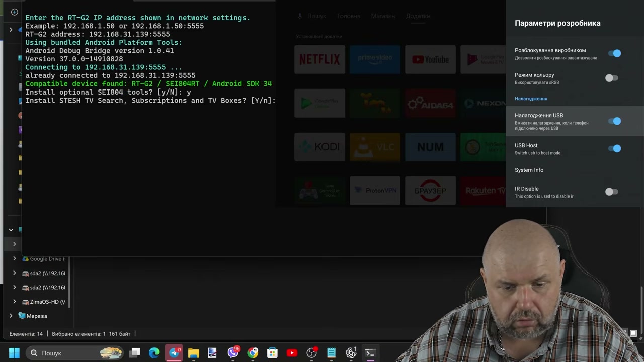This screenshot has height=362, width=644.
Task: Launch Microsoft Edge from the taskbar
Action: [x=154, y=353]
